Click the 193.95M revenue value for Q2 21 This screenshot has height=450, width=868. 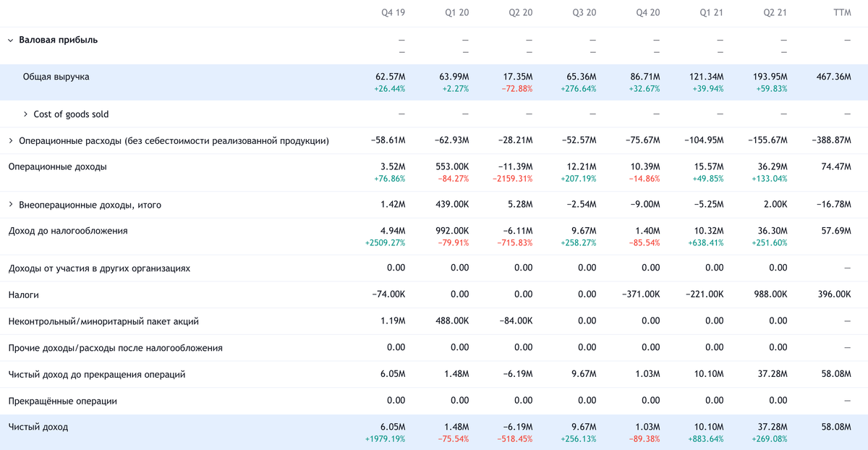click(x=772, y=76)
